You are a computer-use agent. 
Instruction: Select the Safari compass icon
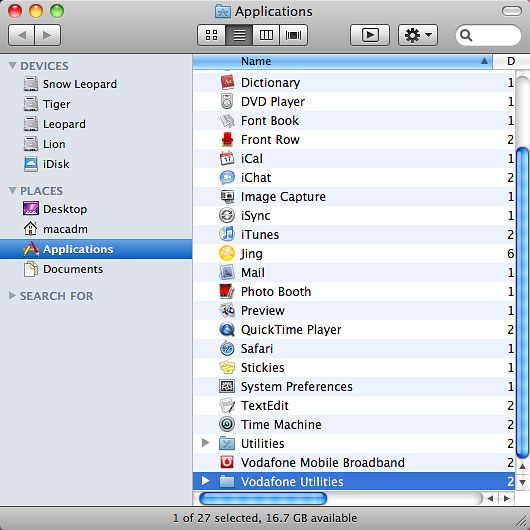coord(227,348)
